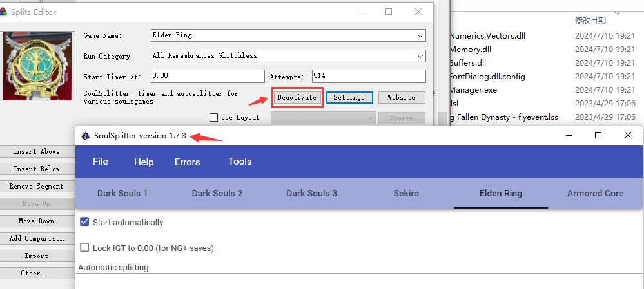The height and width of the screenshot is (289, 644).
Task: Minimize the SoulSplitter window
Action: (x=569, y=135)
